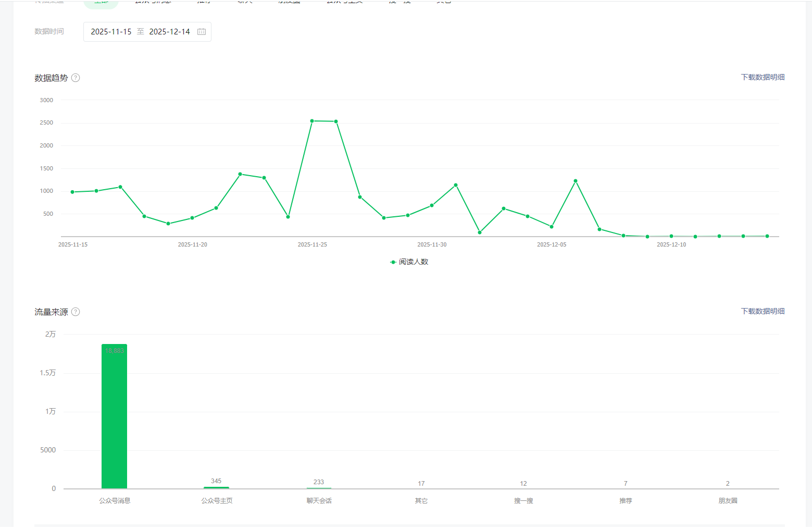Open the calendar icon in date range
Viewport: 812px width, 528px height.
click(x=202, y=32)
